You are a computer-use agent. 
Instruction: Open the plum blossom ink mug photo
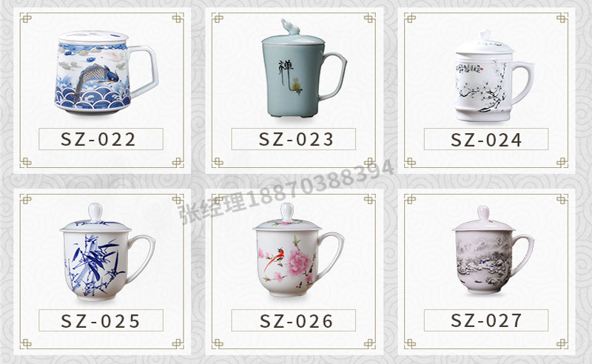pyautogui.click(x=494, y=76)
